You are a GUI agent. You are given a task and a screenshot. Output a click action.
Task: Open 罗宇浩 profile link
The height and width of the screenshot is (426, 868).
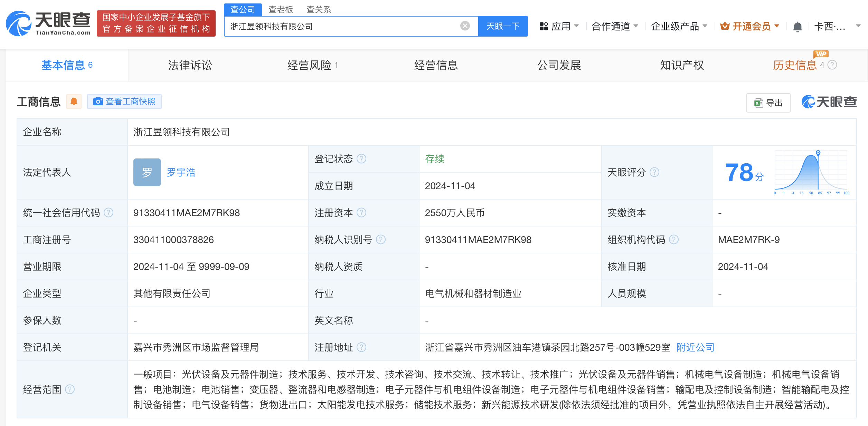pos(181,172)
